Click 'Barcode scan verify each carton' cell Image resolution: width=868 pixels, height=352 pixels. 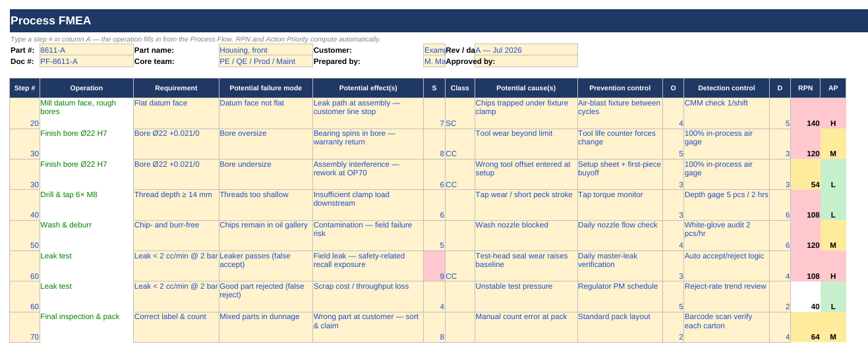pos(726,327)
